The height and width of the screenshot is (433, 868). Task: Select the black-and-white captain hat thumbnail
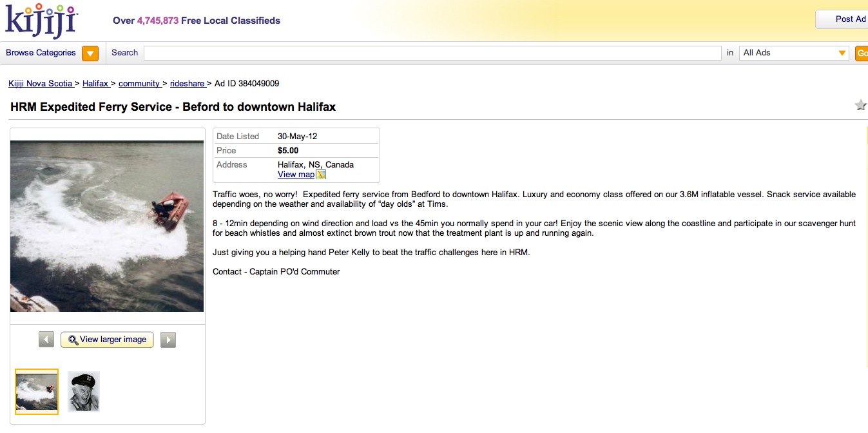tap(84, 391)
